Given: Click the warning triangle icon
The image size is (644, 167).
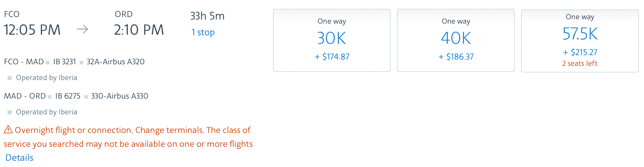Looking at the screenshot, I should point(8,130).
